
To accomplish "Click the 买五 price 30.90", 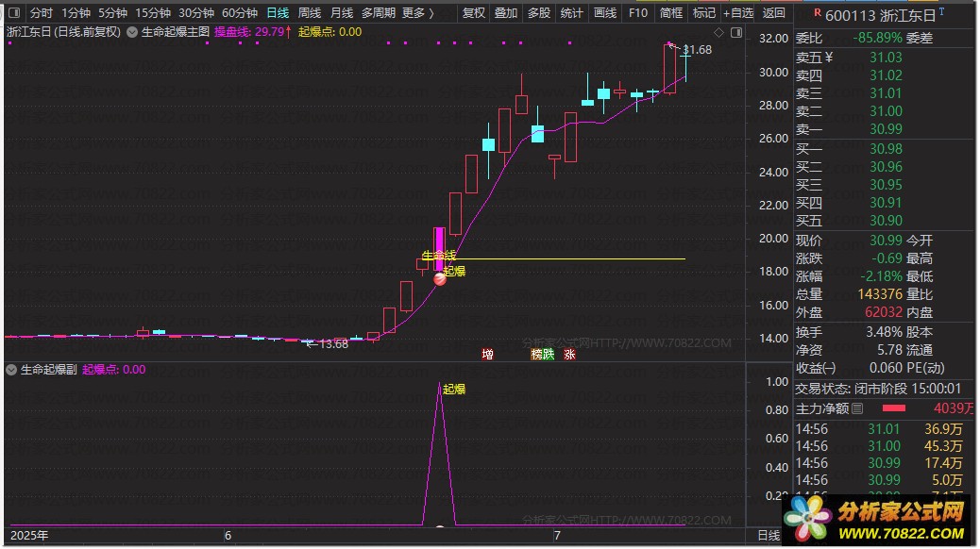I will 886,221.
